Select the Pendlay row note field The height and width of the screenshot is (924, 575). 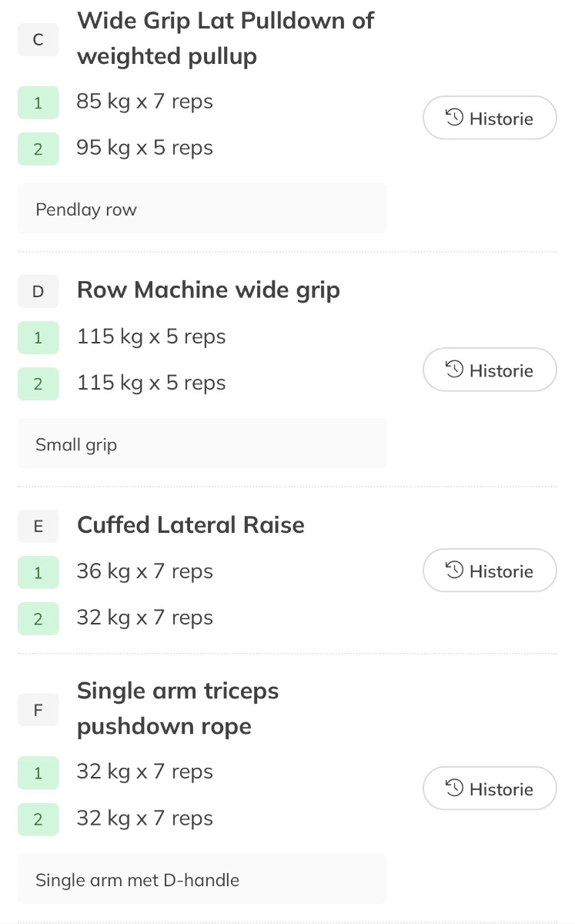tap(202, 209)
